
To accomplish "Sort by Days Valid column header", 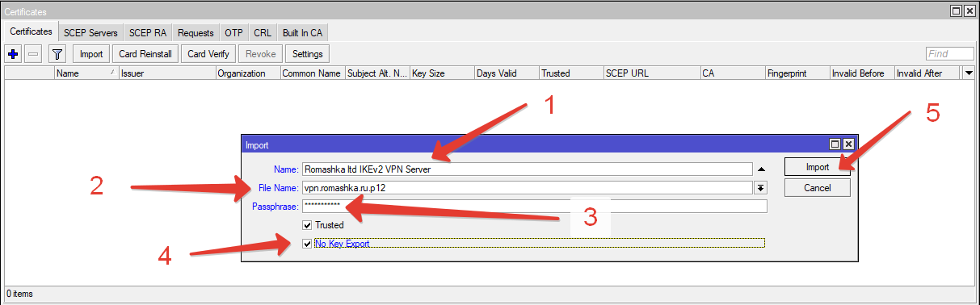I will tap(507, 73).
